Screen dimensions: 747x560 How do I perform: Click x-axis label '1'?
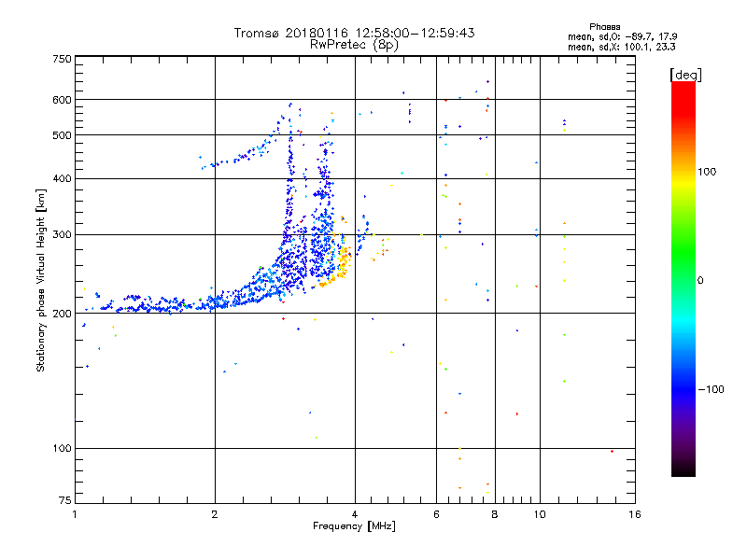point(75,514)
